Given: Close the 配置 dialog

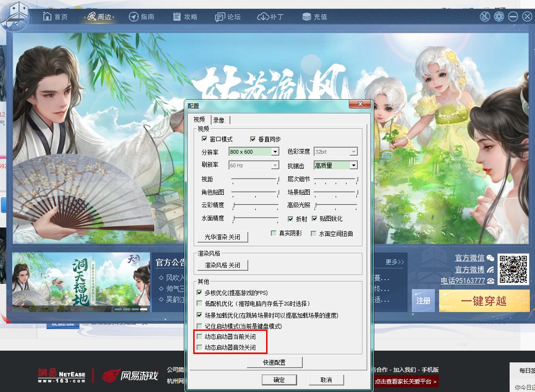Looking at the screenshot, I should [360, 104].
